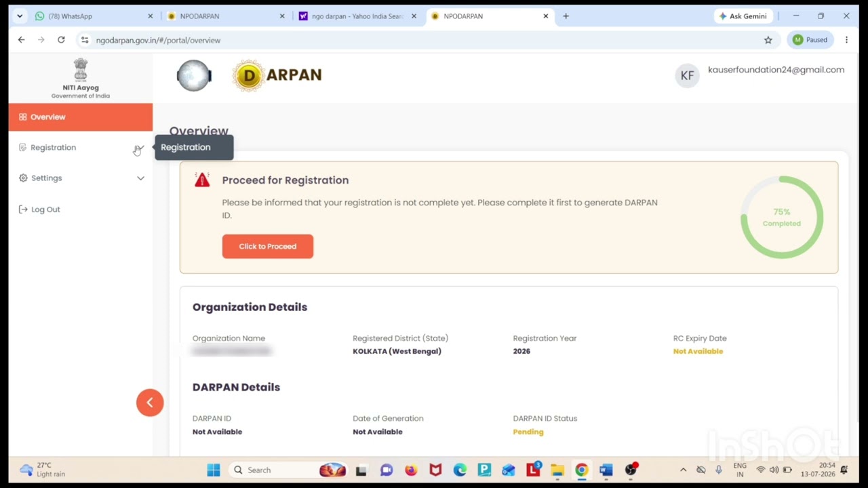The width and height of the screenshot is (868, 488).
Task: Click the KF user avatar
Action: (687, 76)
